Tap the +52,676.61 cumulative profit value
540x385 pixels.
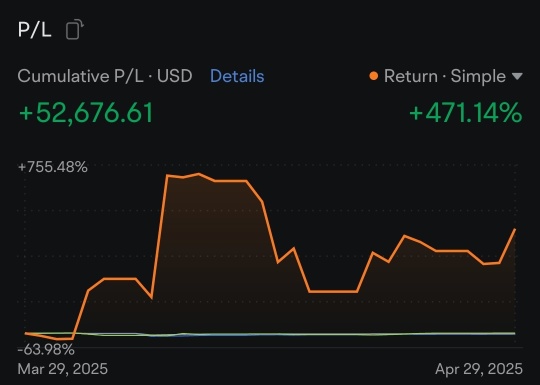click(x=86, y=113)
